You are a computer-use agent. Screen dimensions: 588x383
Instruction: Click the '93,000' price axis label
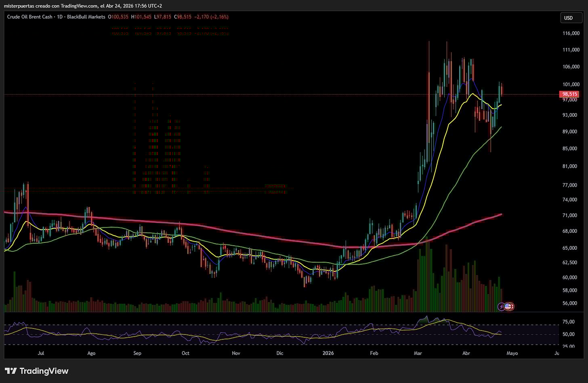pos(571,115)
